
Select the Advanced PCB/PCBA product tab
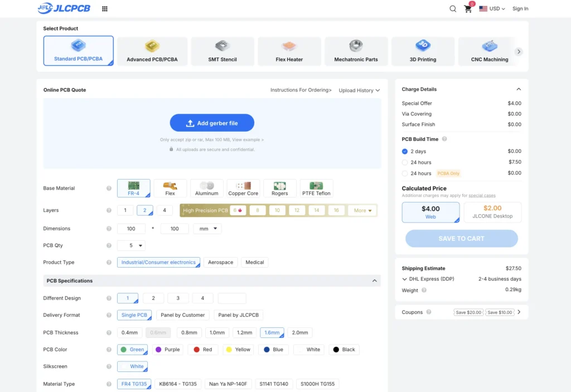point(152,51)
